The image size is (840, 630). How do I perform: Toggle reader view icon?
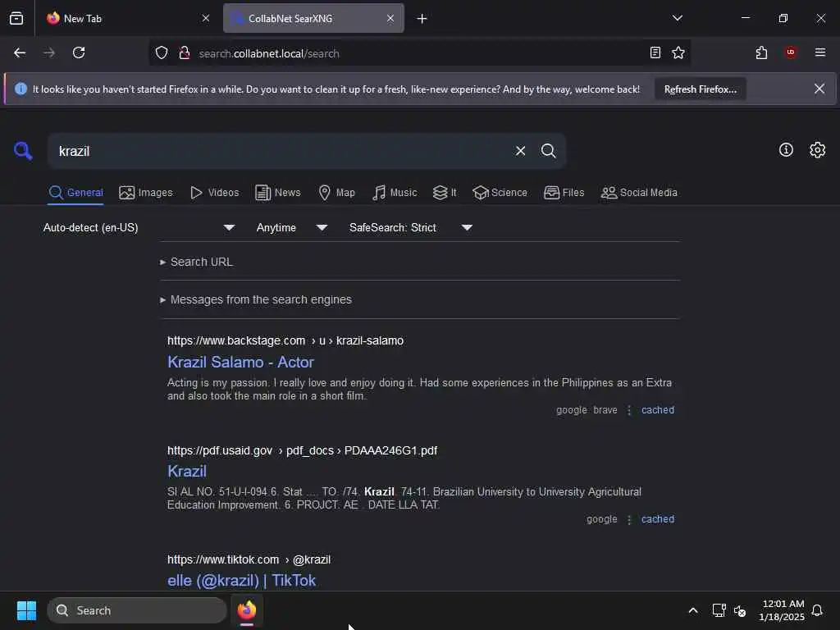(655, 52)
